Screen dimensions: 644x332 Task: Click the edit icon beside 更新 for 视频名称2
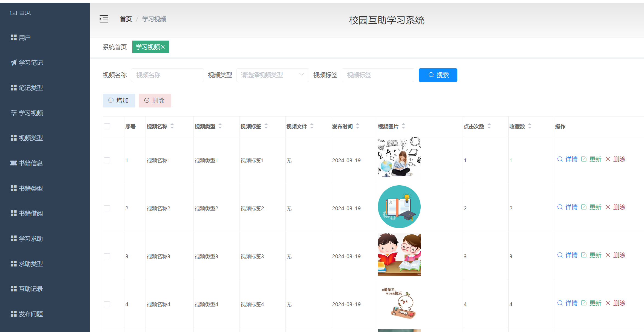point(584,207)
